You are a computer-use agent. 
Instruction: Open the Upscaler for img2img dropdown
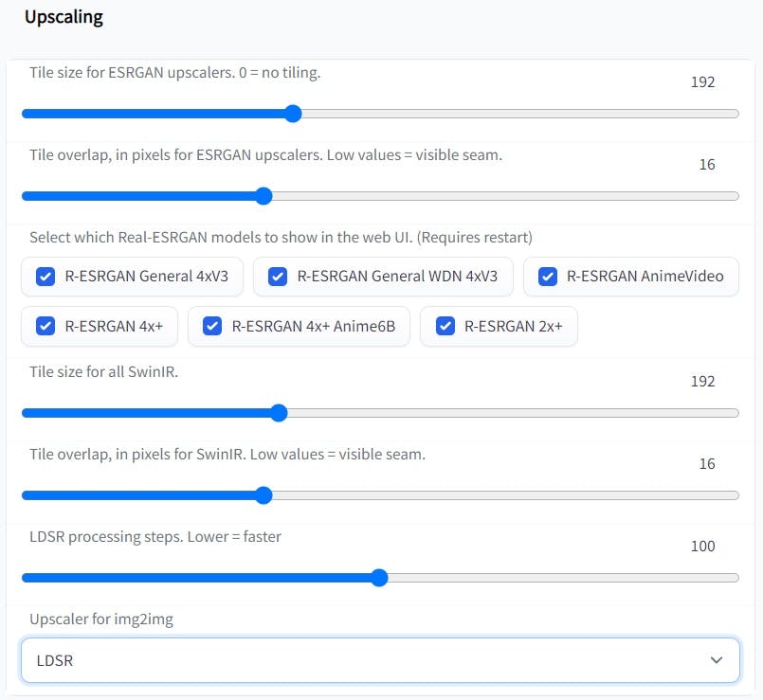[x=380, y=660]
